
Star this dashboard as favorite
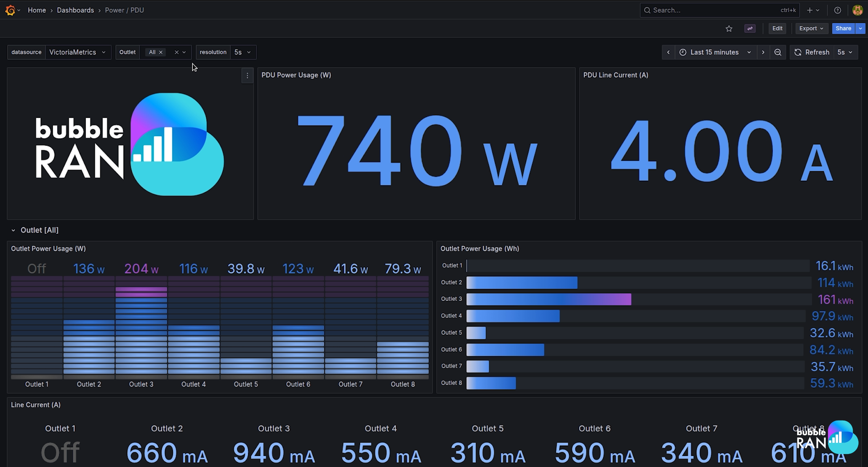pyautogui.click(x=729, y=29)
